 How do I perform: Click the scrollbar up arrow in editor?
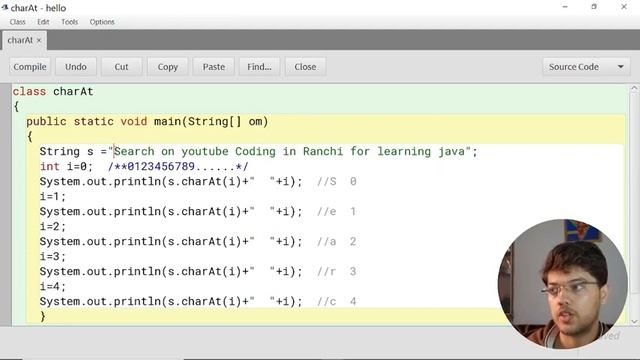[634, 88]
